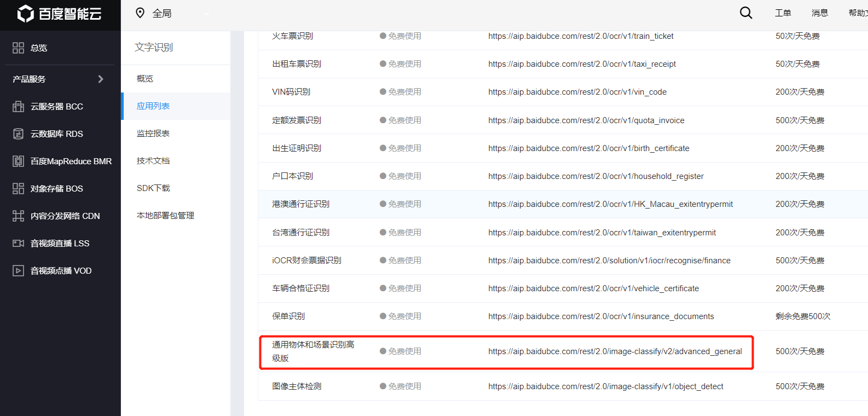Click the 对象存储 BOS icon
Screen dimensions: 868x416
18,188
